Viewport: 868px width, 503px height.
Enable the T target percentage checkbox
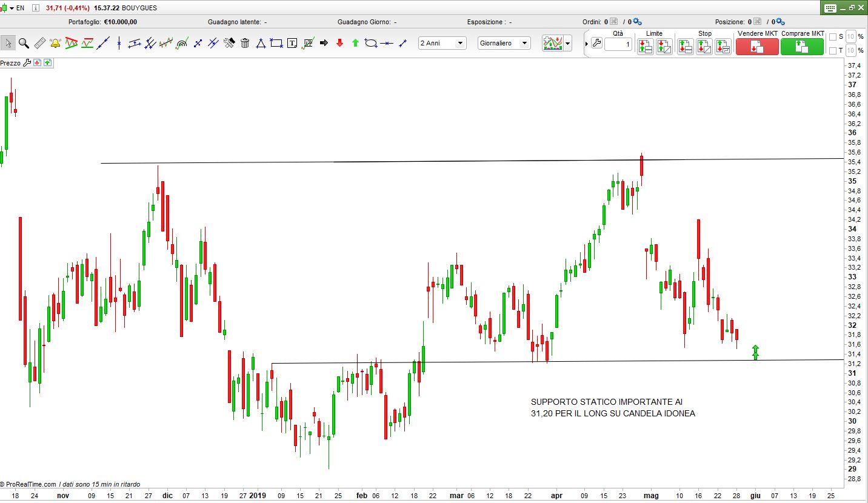click(x=832, y=50)
